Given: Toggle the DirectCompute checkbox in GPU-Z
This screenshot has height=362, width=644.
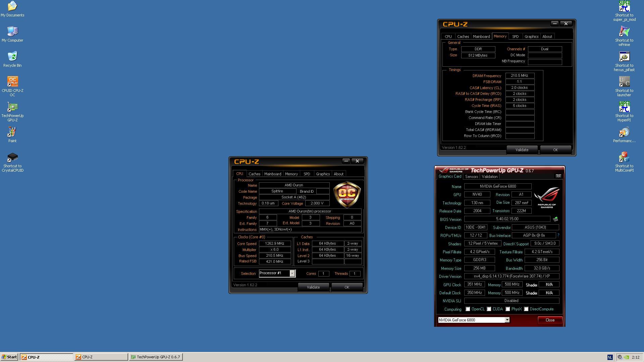Looking at the screenshot, I should pos(526,309).
